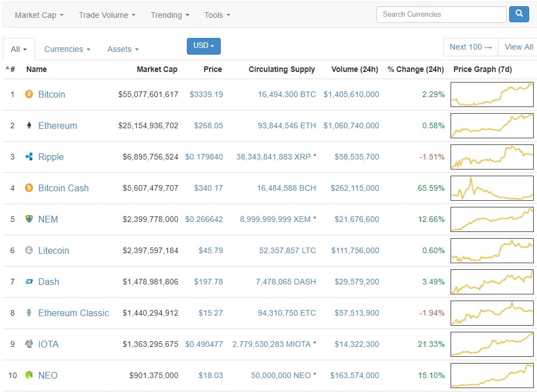This screenshot has height=392, width=537.
Task: Click the IOTA logo icon
Action: [29, 344]
